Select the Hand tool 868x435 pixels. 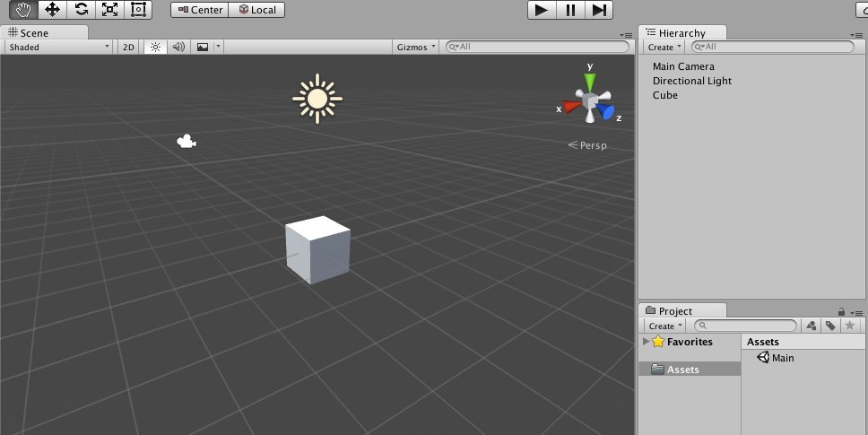point(24,9)
